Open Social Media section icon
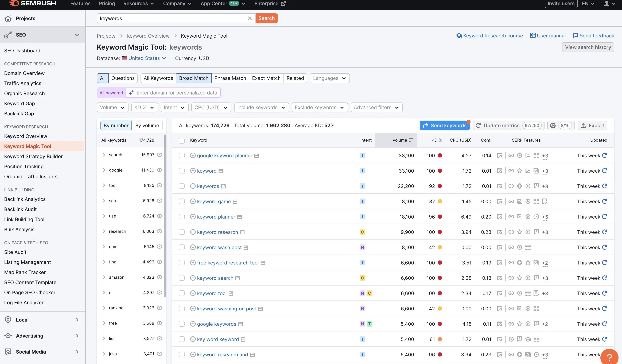Image resolution: width=622 pixels, height=364 pixels. pos(8,352)
